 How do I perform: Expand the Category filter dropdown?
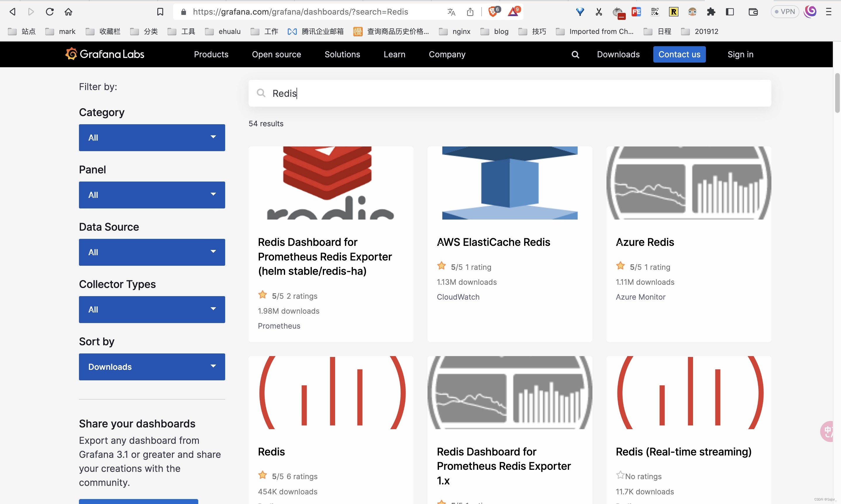(152, 137)
